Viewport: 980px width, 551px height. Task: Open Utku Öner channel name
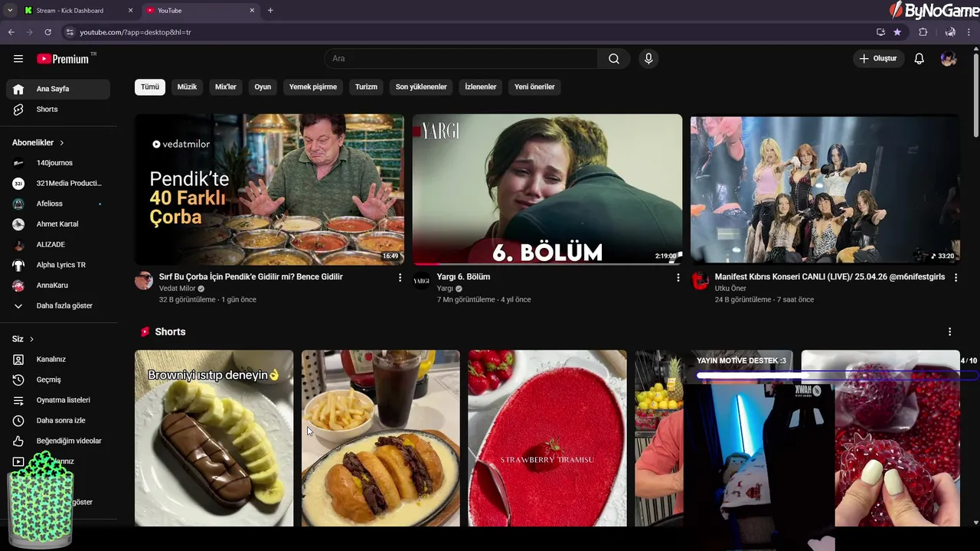point(730,289)
